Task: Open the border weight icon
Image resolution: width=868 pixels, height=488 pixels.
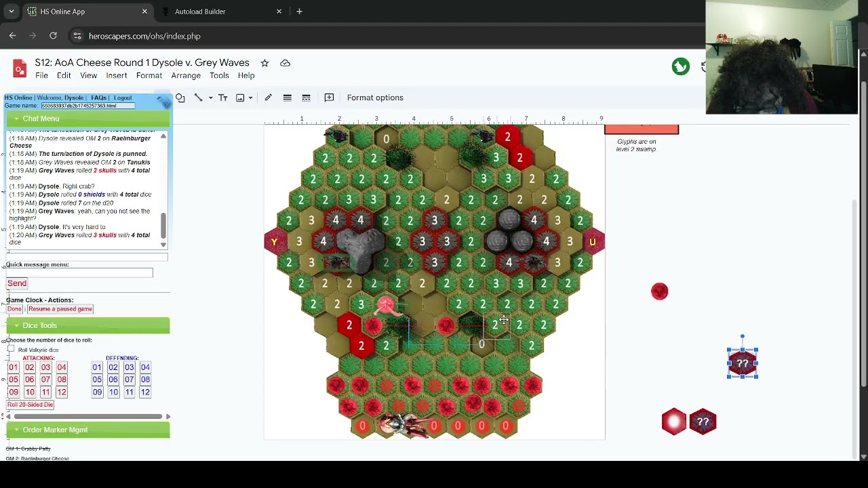Action: point(288,98)
